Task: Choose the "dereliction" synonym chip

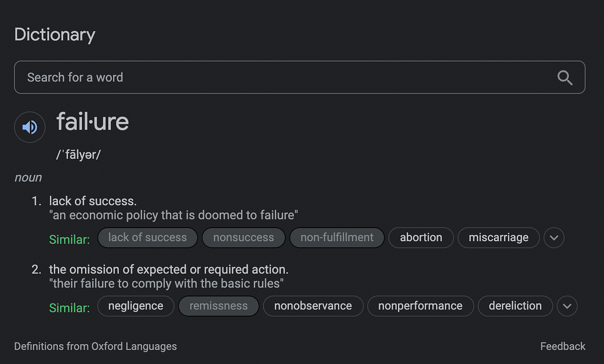Action: point(515,306)
